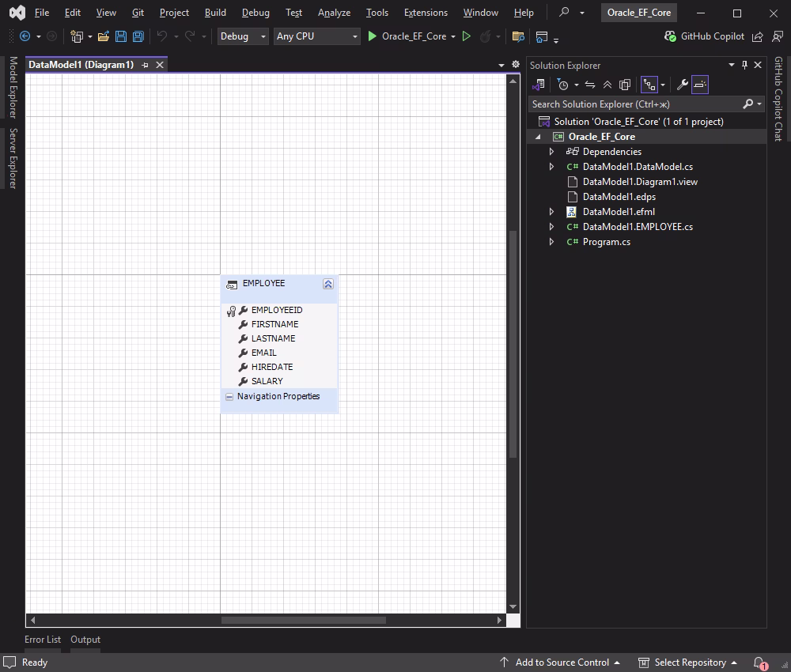The height and width of the screenshot is (672, 791).
Task: Click the Undo icon in the toolbar
Action: tap(162, 36)
